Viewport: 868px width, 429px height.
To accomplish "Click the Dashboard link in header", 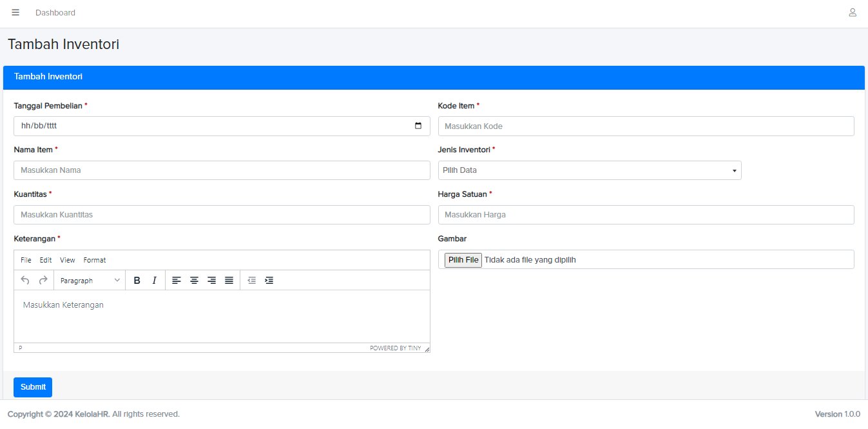I will (55, 13).
